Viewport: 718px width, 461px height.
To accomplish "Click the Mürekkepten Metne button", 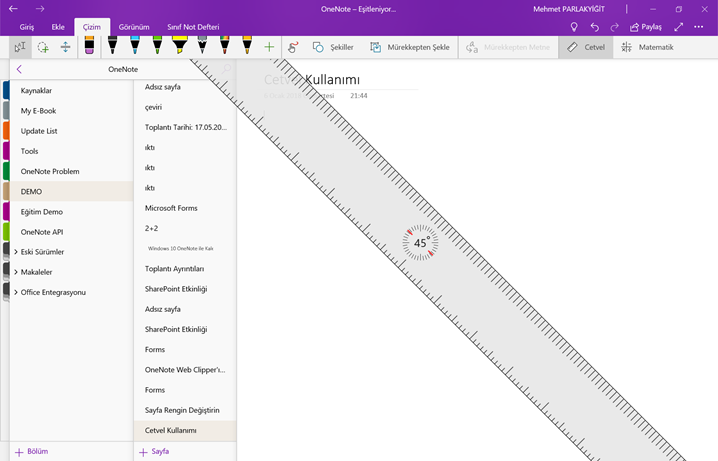I will click(508, 47).
